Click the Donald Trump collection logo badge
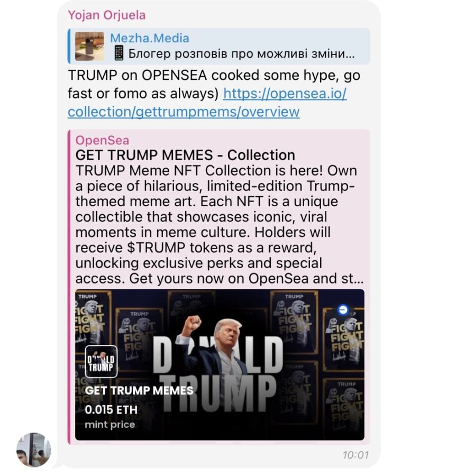 (101, 361)
